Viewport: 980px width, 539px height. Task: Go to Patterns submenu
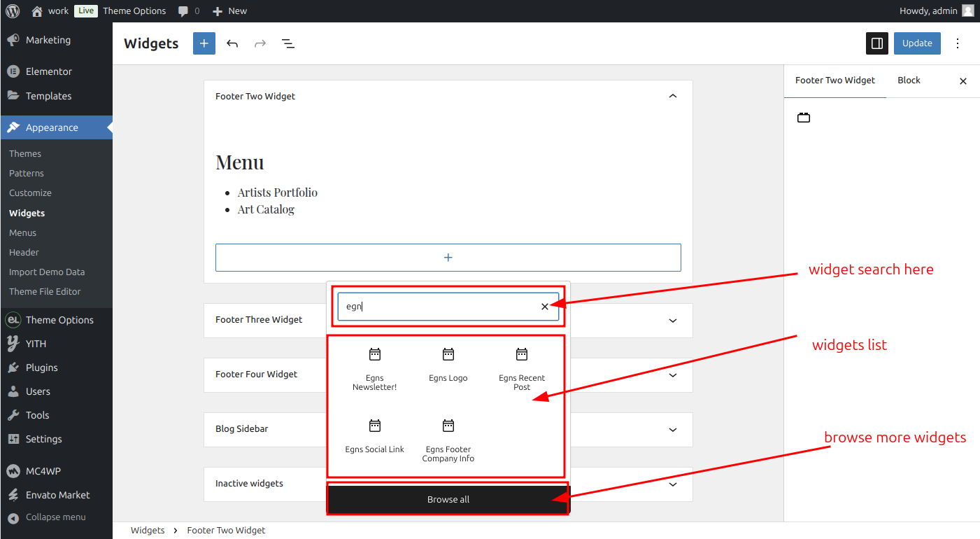(x=27, y=173)
